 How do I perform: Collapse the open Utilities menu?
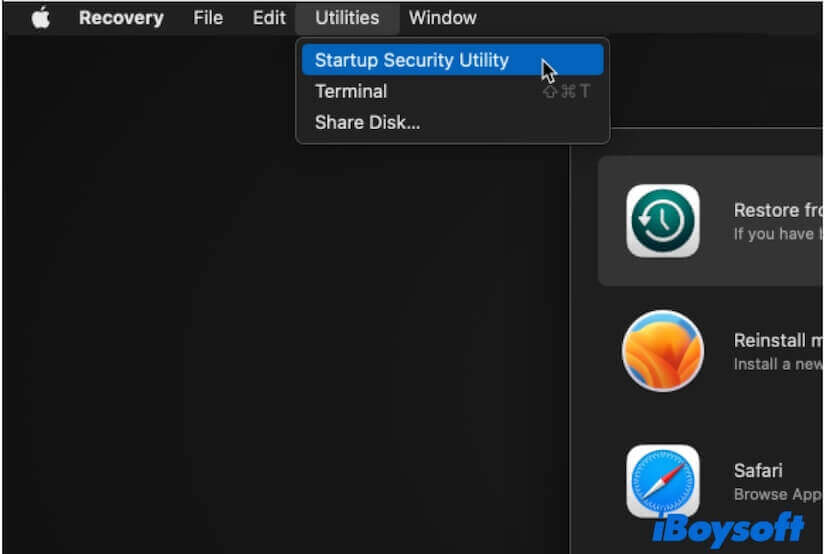click(x=347, y=18)
